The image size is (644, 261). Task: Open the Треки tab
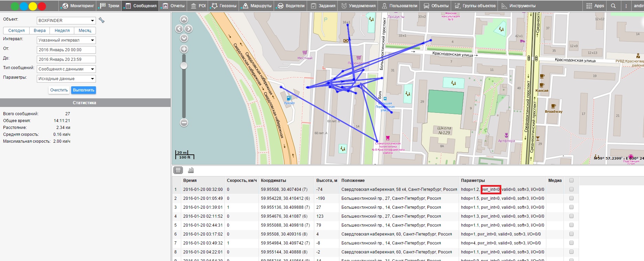tap(109, 6)
